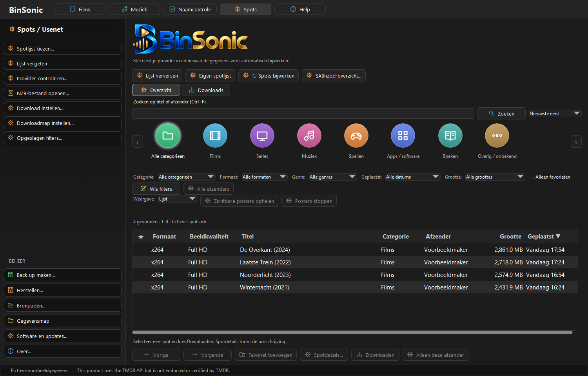Open NZB-bestand openen from sidebar
This screenshot has height=376, width=588.
tap(63, 93)
